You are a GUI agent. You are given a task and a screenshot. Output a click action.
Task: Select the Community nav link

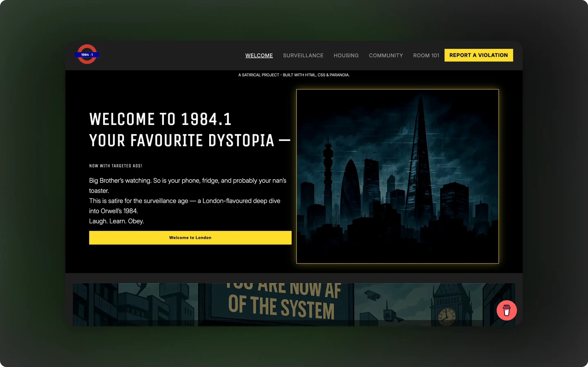386,55
